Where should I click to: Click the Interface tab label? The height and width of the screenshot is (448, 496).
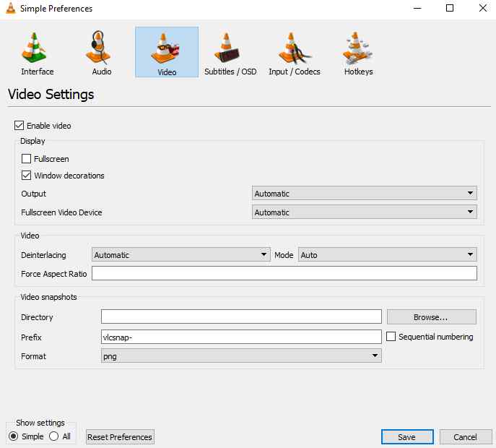[x=38, y=72]
